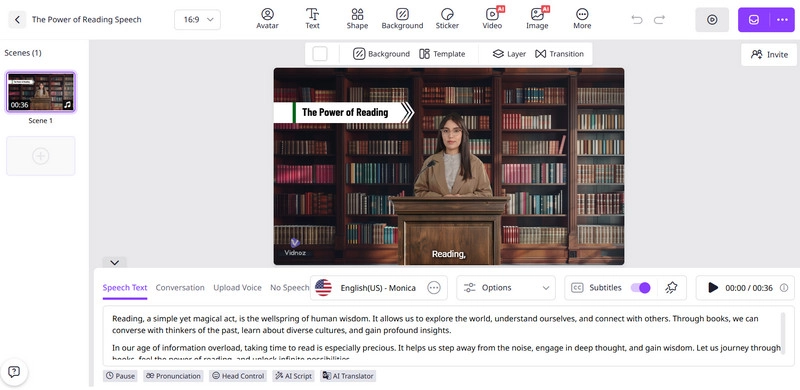Viewport: 800px width, 390px height.
Task: Open the Background tool in top toolbar
Action: [x=402, y=19]
